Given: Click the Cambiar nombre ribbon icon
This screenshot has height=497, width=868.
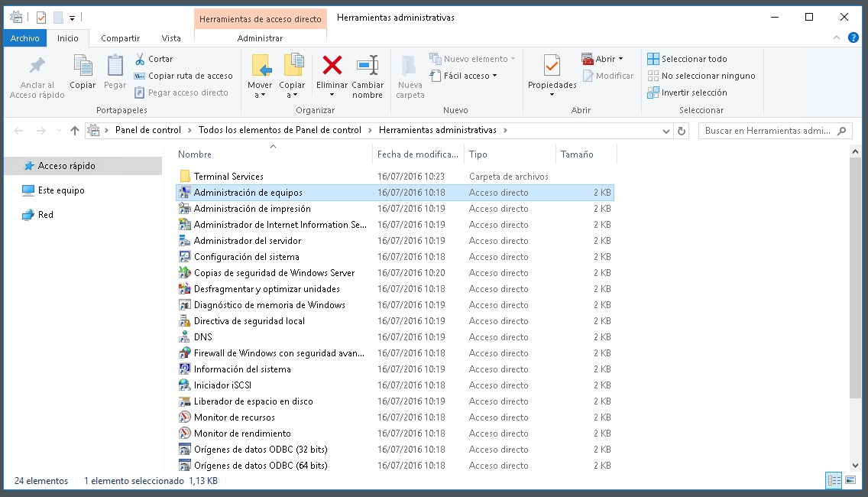Looking at the screenshot, I should click(x=368, y=66).
